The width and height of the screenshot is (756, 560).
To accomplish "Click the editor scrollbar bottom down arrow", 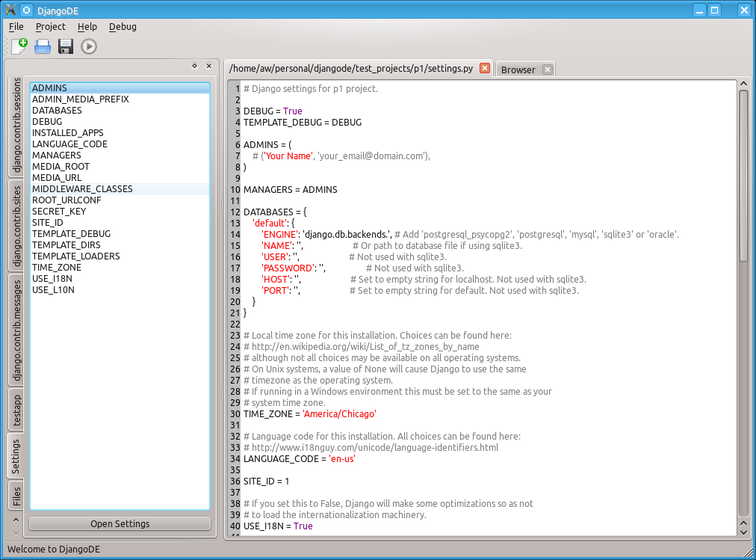I will click(743, 532).
